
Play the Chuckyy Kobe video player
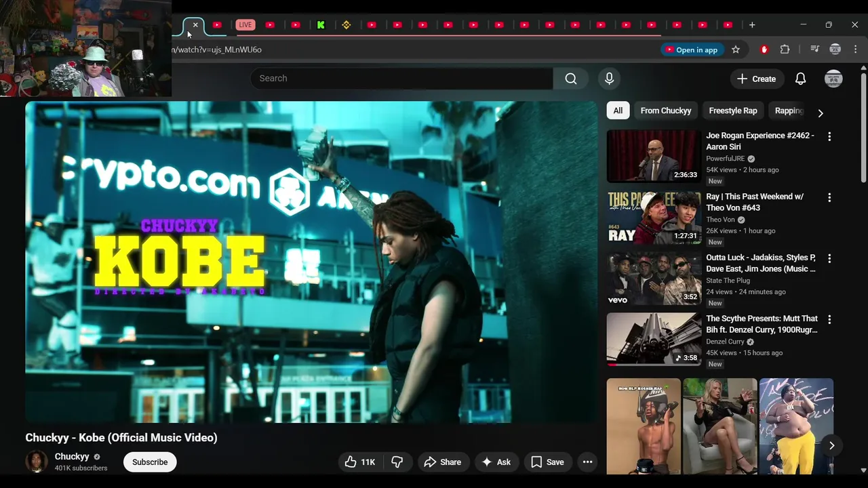311,262
